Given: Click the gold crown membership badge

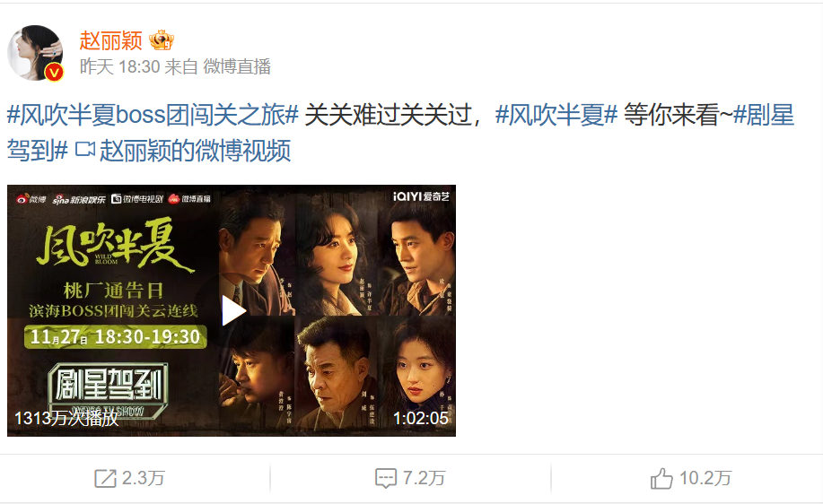Looking at the screenshot, I should point(162,40).
